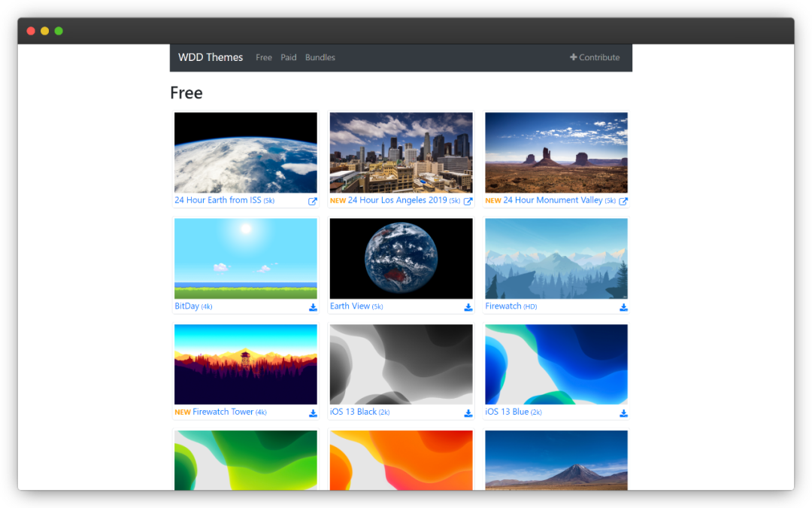Click download icon for BitDay theme

tap(313, 307)
